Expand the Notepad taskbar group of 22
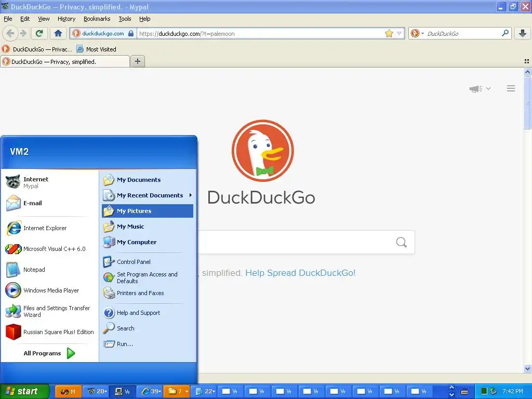Viewport: 532px width, 399px height. (x=205, y=392)
